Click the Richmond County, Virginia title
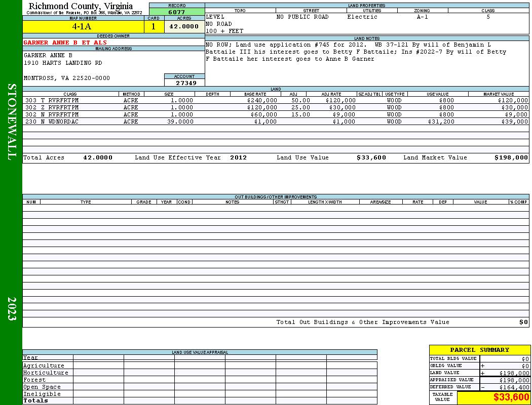Viewport: 532px width, 405px height. pos(81,6)
